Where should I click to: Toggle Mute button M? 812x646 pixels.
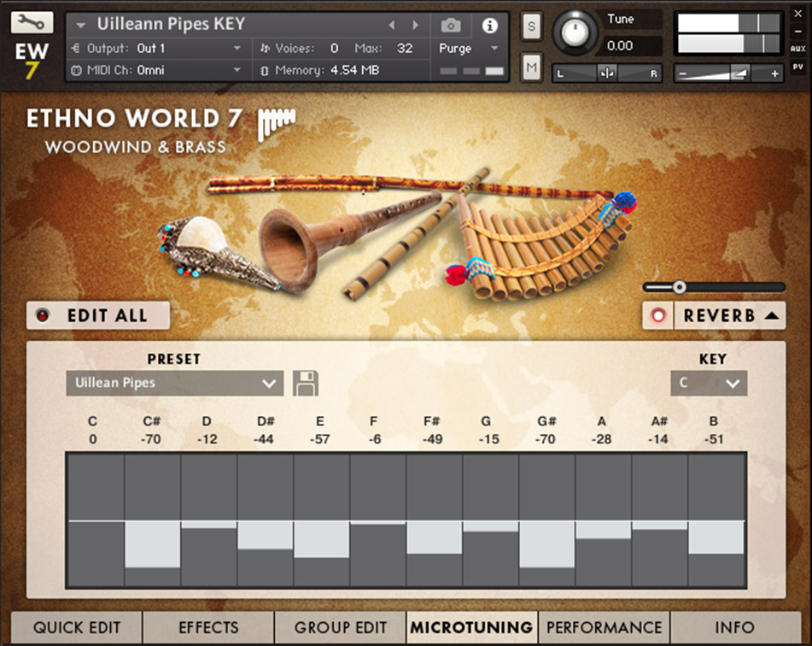pos(531,67)
